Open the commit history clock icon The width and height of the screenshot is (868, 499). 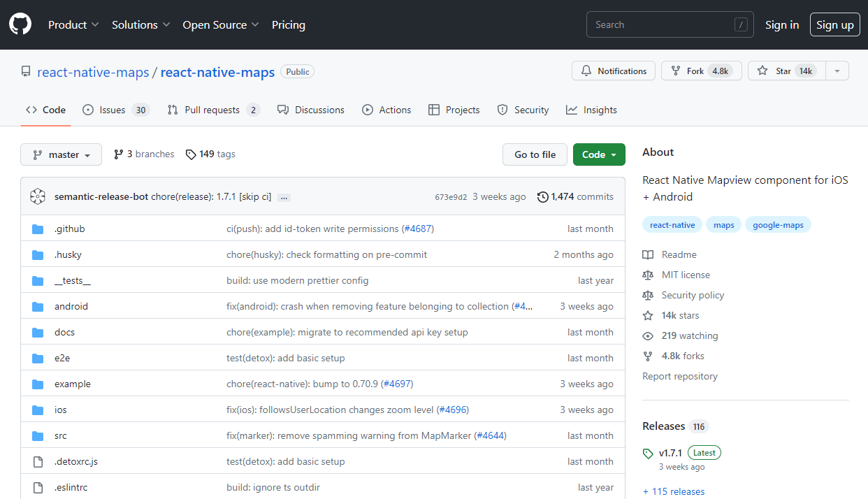(x=542, y=197)
